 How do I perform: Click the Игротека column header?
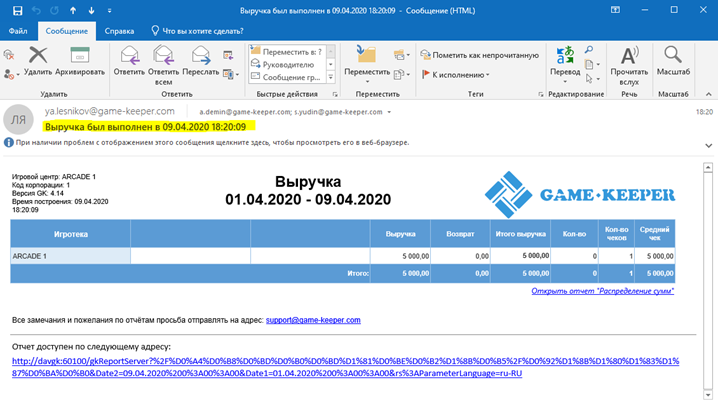point(71,234)
